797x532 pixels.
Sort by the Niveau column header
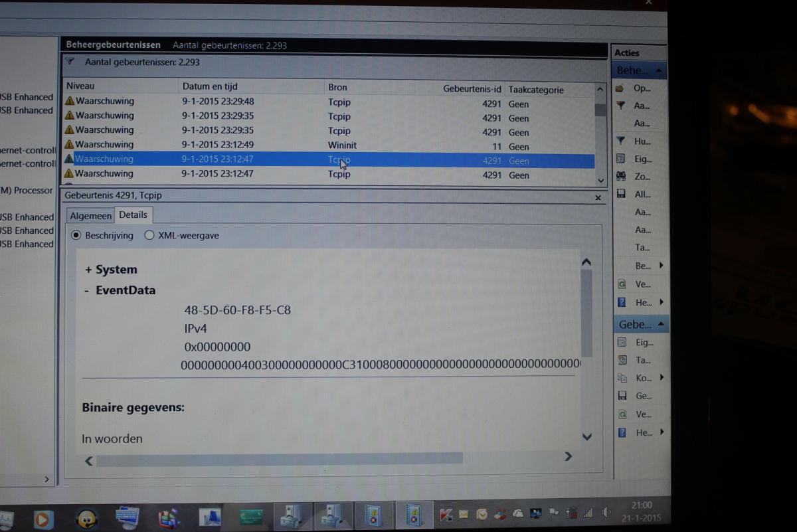[120, 86]
